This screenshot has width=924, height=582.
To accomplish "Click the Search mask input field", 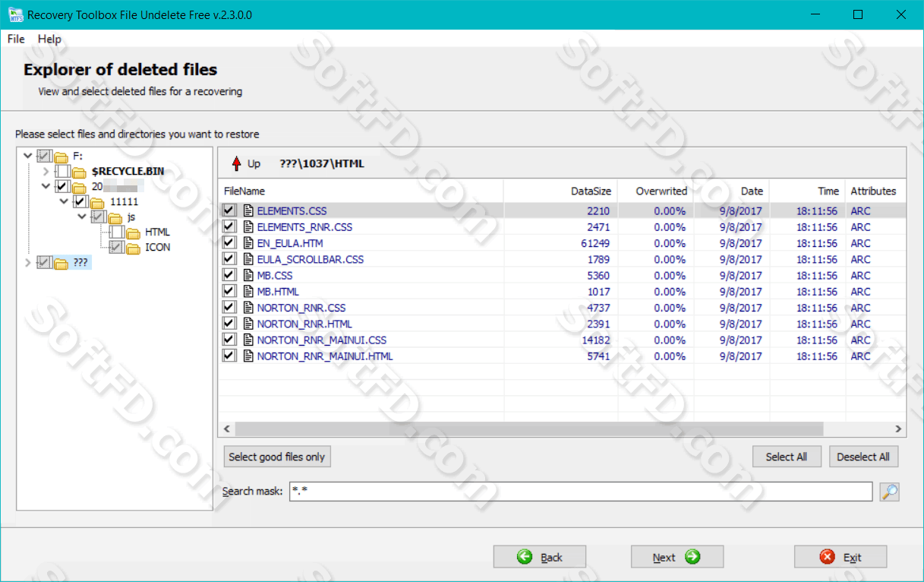I will point(581,492).
